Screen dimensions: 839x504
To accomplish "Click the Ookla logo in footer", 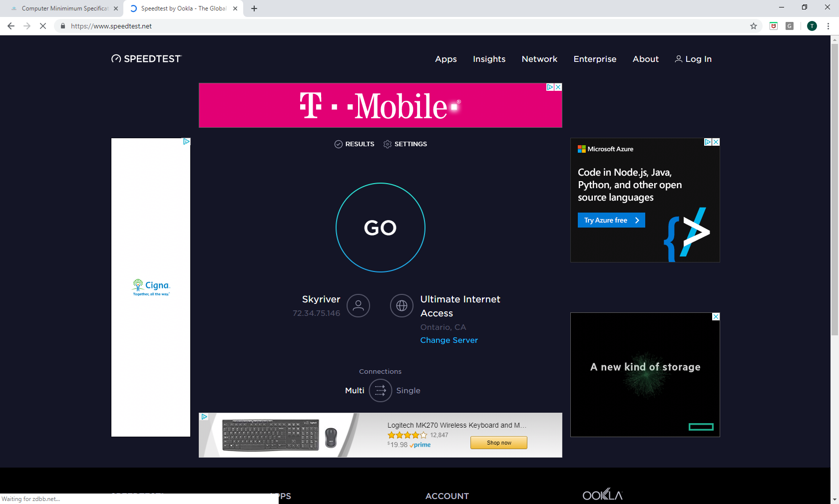I will point(602,495).
